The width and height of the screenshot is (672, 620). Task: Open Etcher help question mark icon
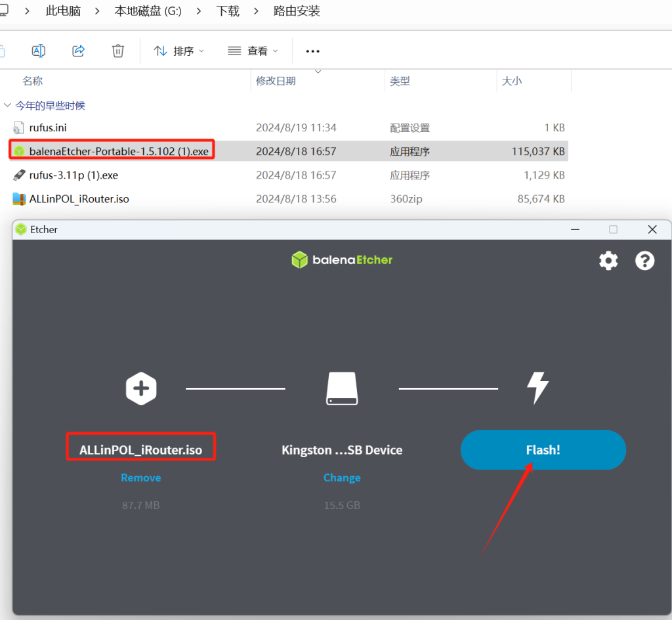(x=644, y=260)
